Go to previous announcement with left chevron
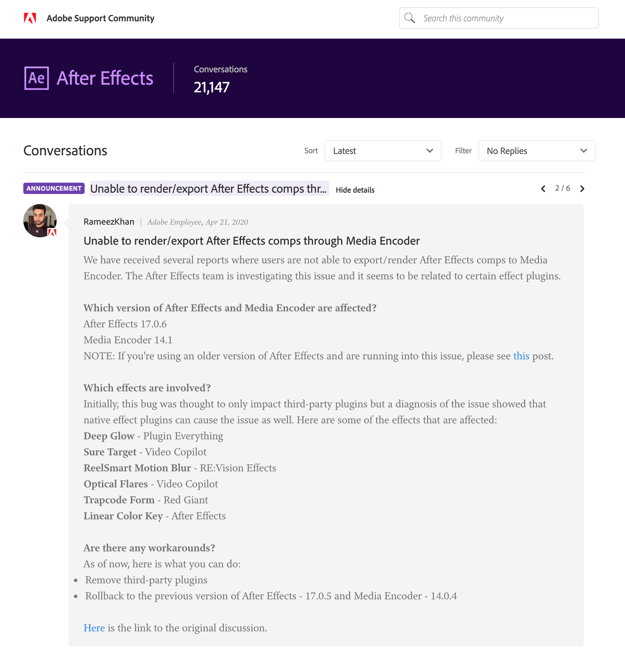The height and width of the screenshot is (672, 625). [543, 189]
